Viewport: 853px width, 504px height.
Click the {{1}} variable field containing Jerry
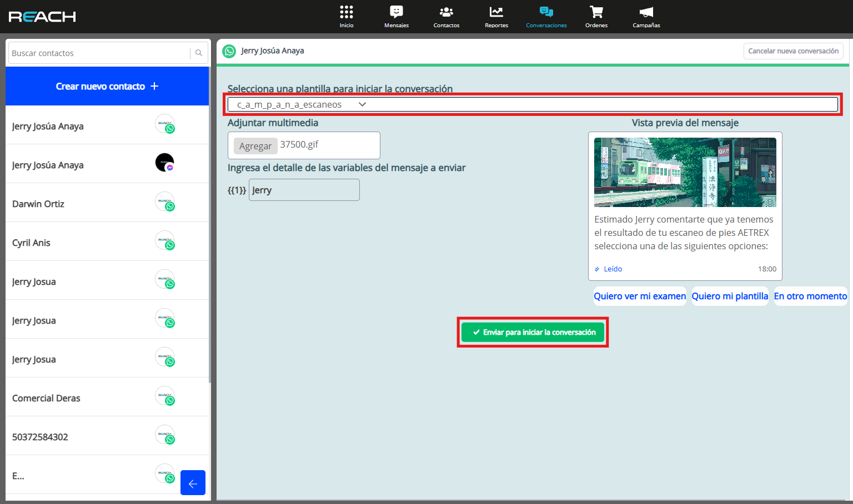[304, 190]
